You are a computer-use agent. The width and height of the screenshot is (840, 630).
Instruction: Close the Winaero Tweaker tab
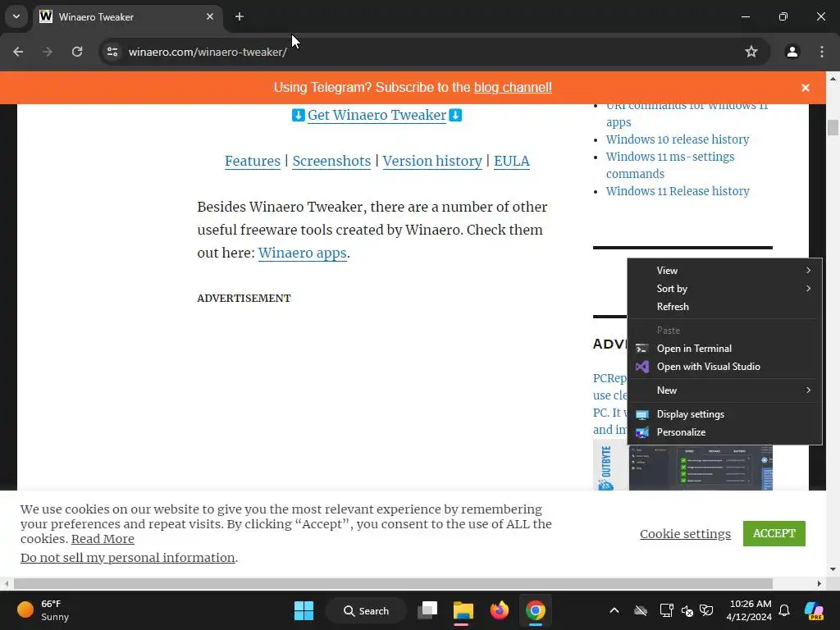point(210,16)
